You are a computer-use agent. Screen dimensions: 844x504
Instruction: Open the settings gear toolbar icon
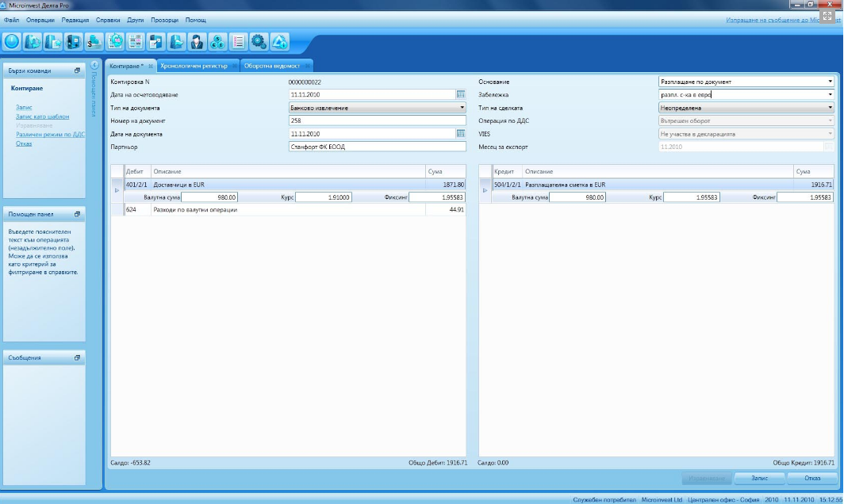[259, 41]
